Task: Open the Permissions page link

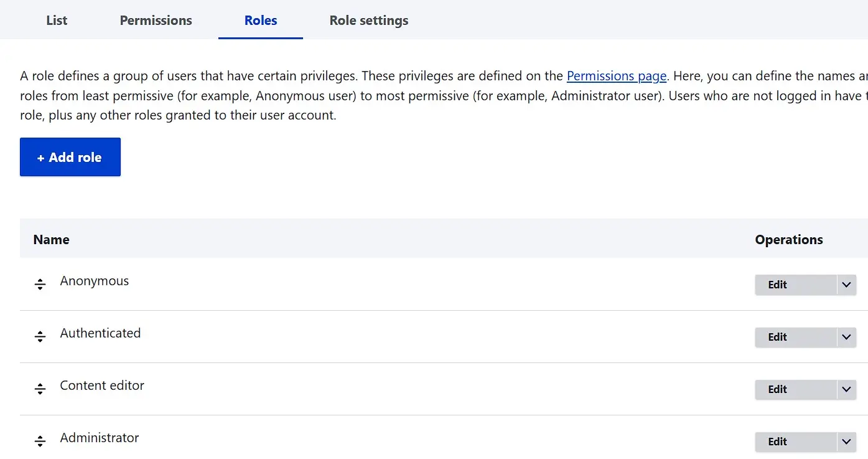Action: (x=616, y=75)
